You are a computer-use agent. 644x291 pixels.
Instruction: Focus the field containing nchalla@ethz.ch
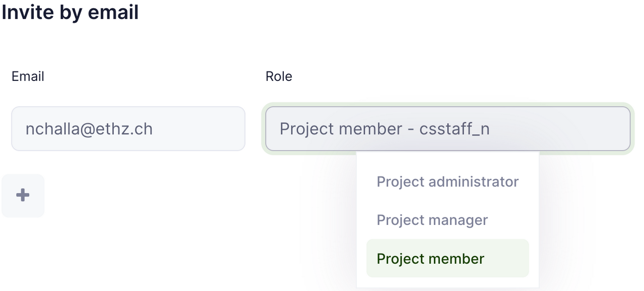(x=128, y=129)
